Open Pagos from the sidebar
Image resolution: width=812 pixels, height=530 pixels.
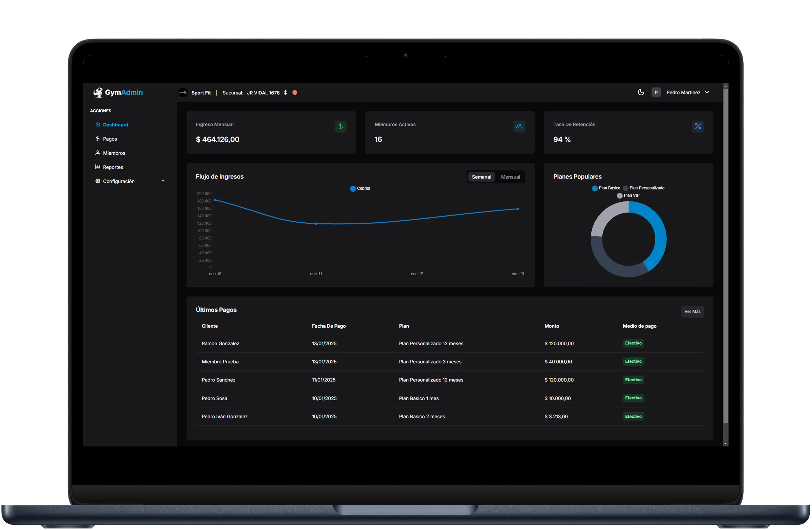pyautogui.click(x=110, y=139)
